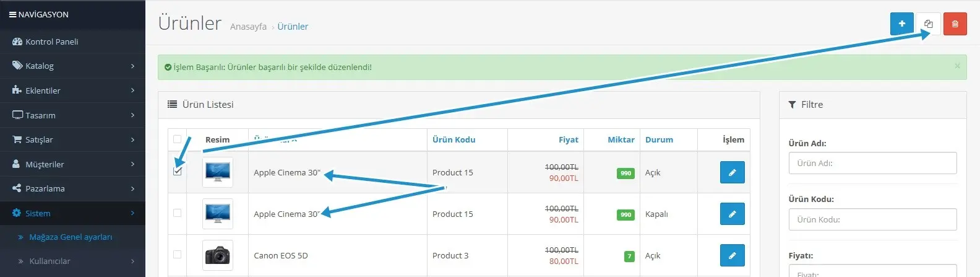Screen dimensions: 980x277
Task: Tick the select-all checkbox in table header
Action: click(x=178, y=139)
